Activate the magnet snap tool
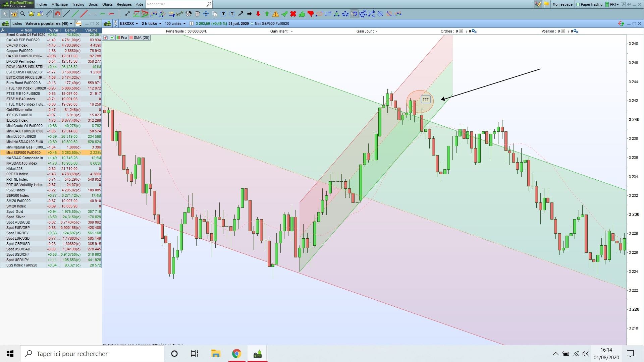The image size is (644, 362). (x=58, y=14)
